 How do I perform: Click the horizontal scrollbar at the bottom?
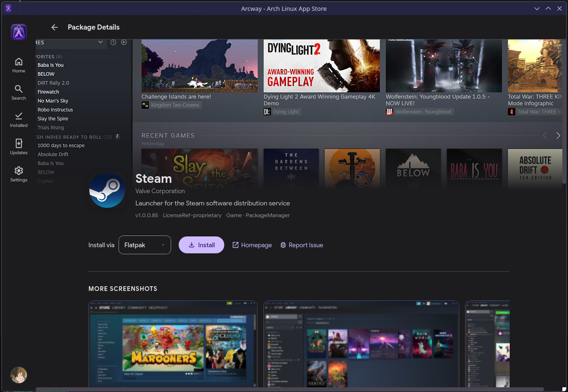[x=290, y=389]
